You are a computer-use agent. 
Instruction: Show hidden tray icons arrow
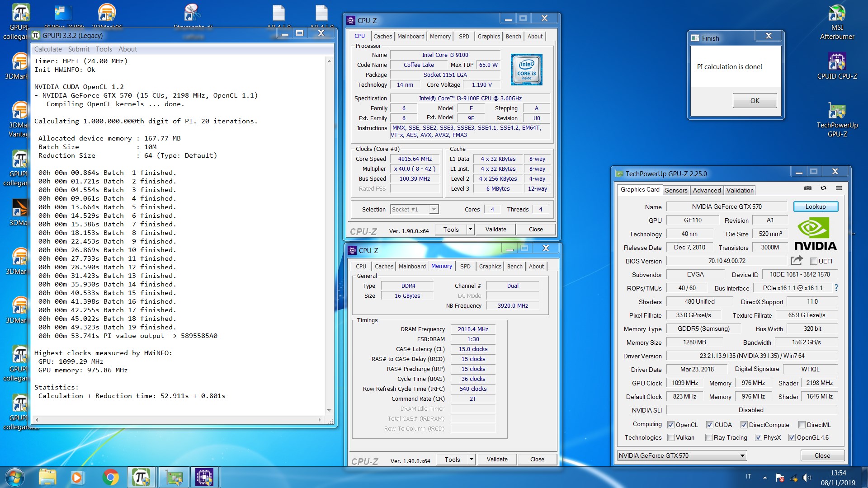click(765, 477)
